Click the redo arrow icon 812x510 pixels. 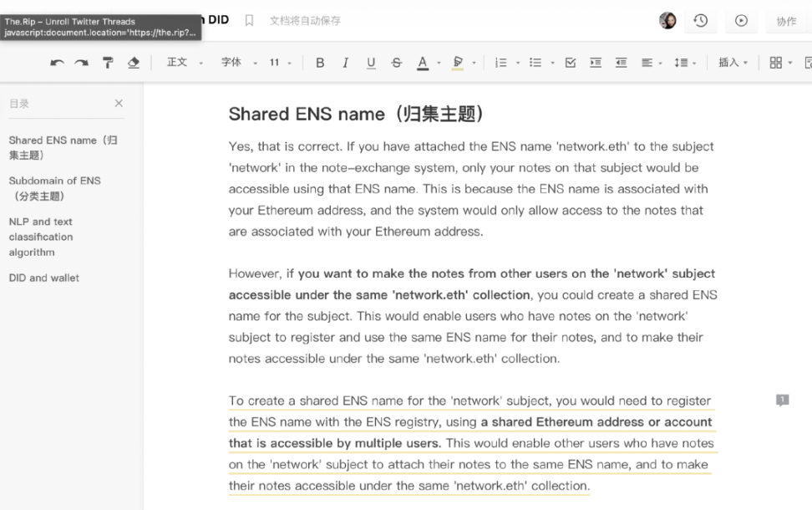point(81,63)
